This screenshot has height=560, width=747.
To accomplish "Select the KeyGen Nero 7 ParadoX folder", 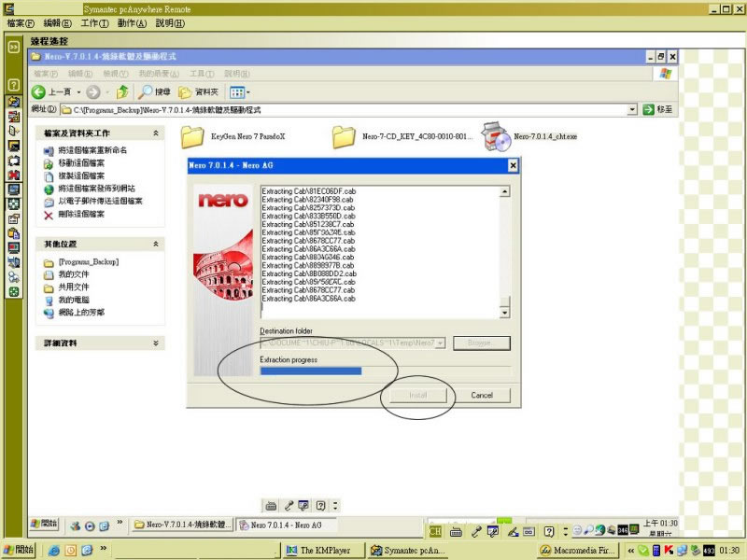I will coord(233,136).
